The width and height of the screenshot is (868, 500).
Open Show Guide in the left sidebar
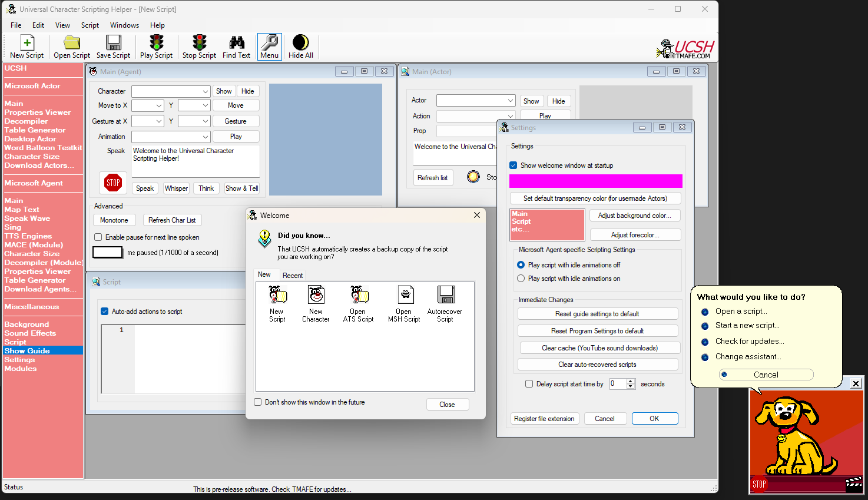click(43, 351)
